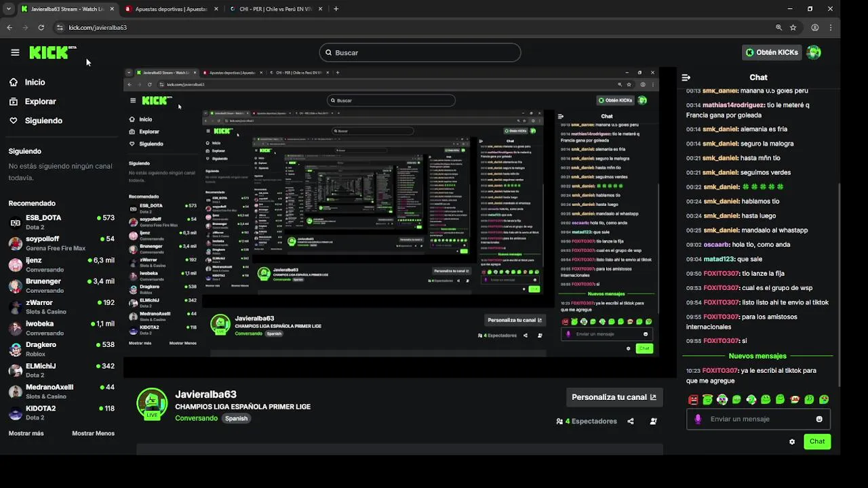Open the green user avatar menu
This screenshot has height=488, width=868.
point(814,52)
